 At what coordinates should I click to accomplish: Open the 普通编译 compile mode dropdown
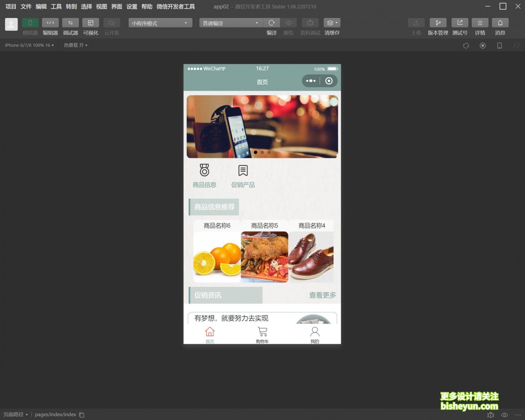click(231, 23)
